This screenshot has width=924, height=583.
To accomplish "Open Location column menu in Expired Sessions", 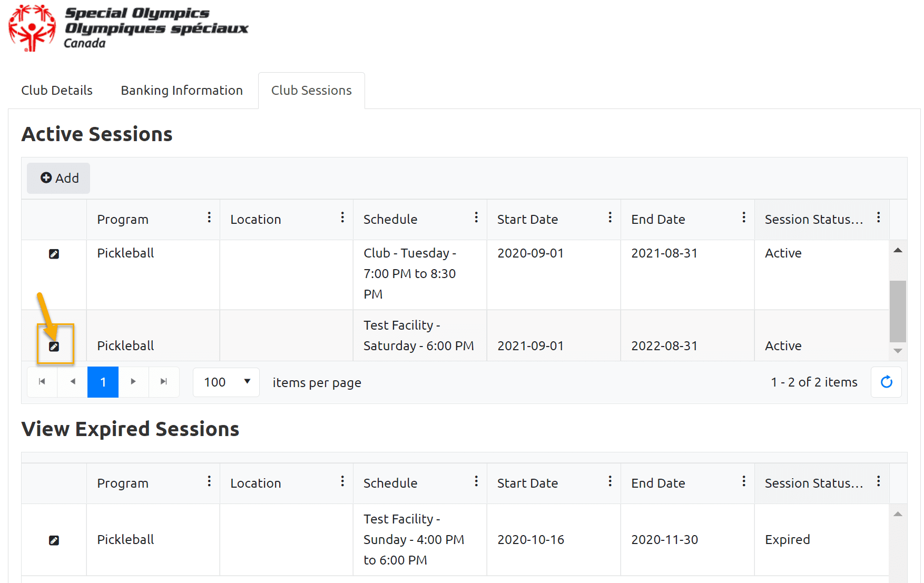I will [x=342, y=481].
